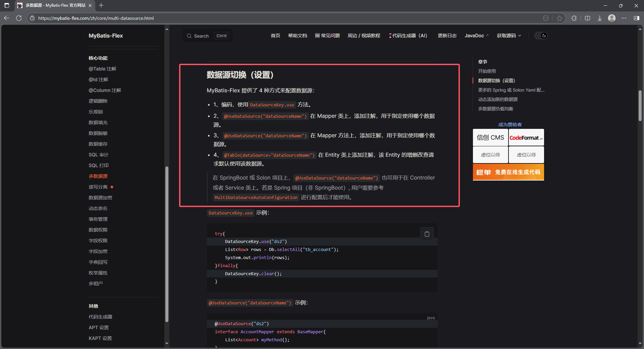Screen dimensions: 644x349
Task: Open a new browser tab with plus button
Action: coord(101,6)
